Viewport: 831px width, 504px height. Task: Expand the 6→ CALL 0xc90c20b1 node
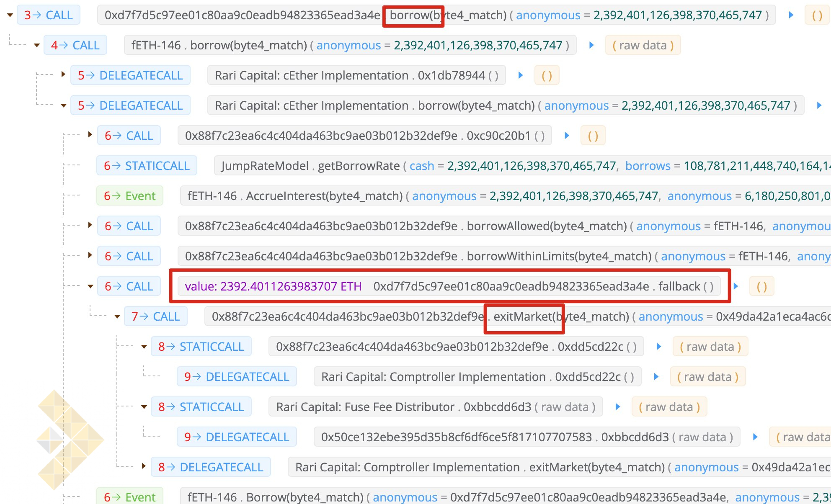tap(90, 135)
